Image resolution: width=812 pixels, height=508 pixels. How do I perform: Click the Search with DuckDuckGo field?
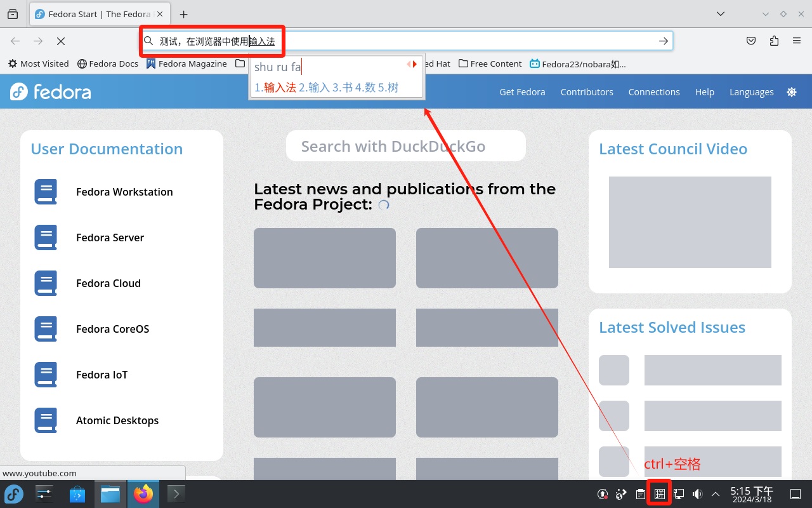tap(406, 147)
